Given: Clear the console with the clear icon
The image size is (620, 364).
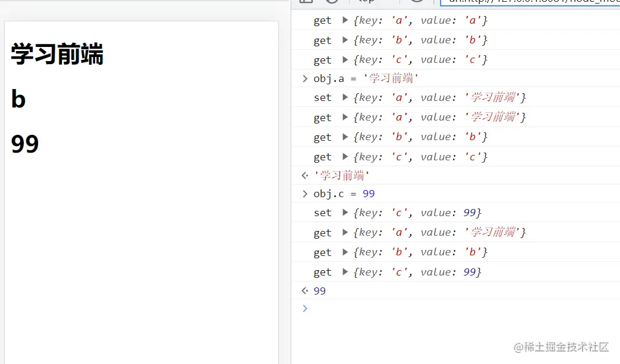Looking at the screenshot, I should pos(332,2).
